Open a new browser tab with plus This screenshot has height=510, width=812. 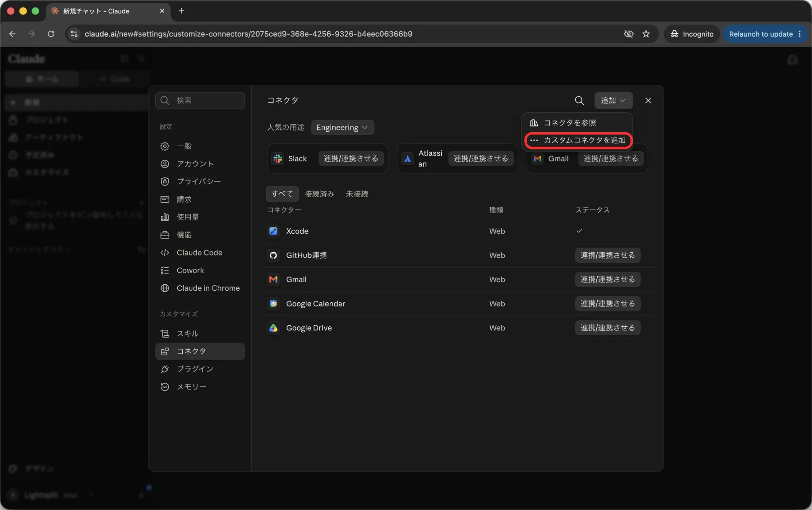(181, 11)
